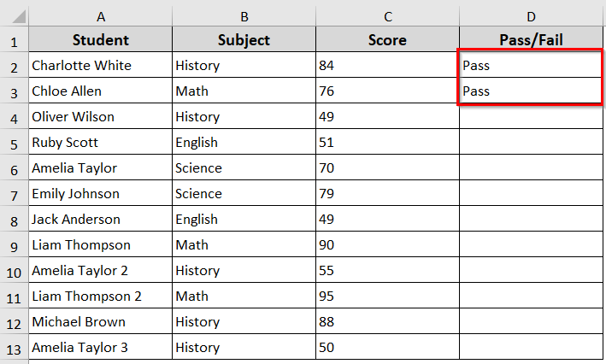This screenshot has height=364, width=606.
Task: Select row 13 header
Action: coord(14,348)
